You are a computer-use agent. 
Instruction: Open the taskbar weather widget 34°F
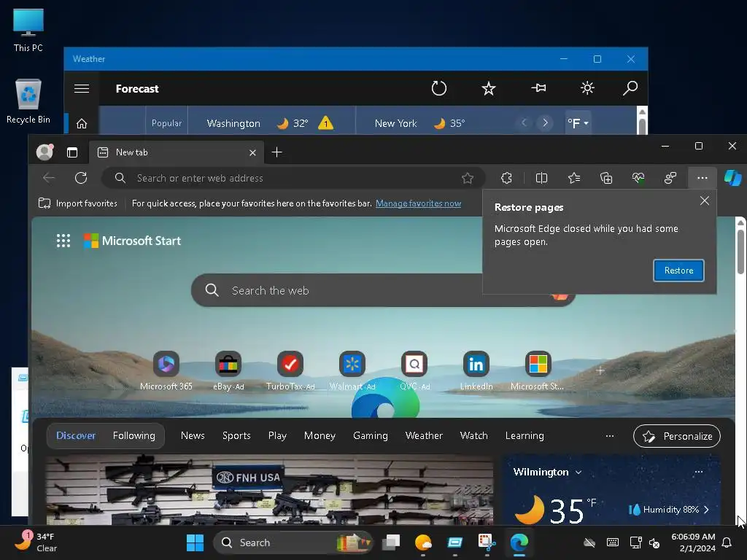click(36, 542)
